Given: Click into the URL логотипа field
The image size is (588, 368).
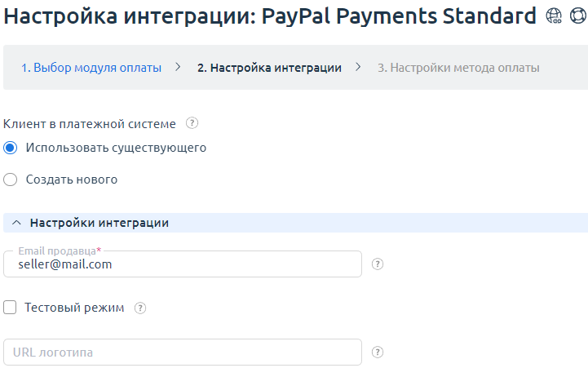Looking at the screenshot, I should [x=183, y=352].
